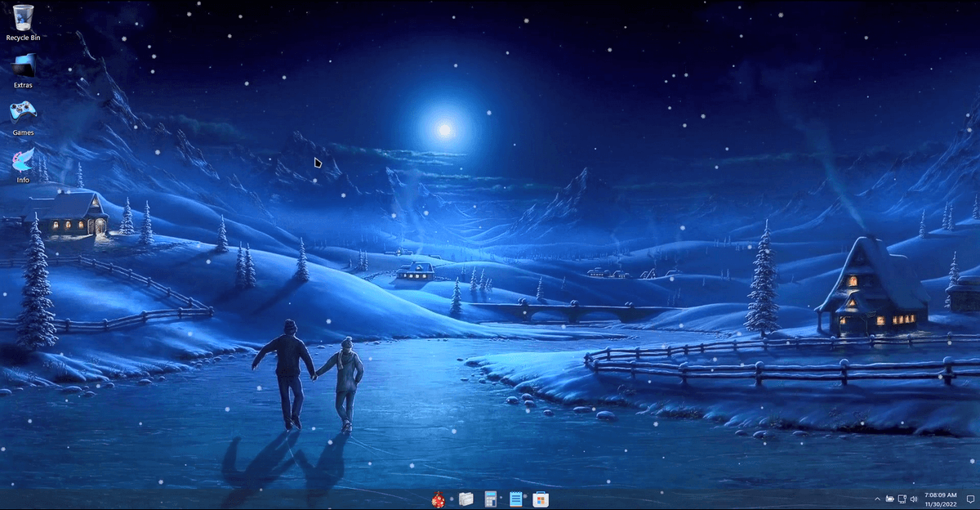Open the notification center icon

tap(970, 499)
